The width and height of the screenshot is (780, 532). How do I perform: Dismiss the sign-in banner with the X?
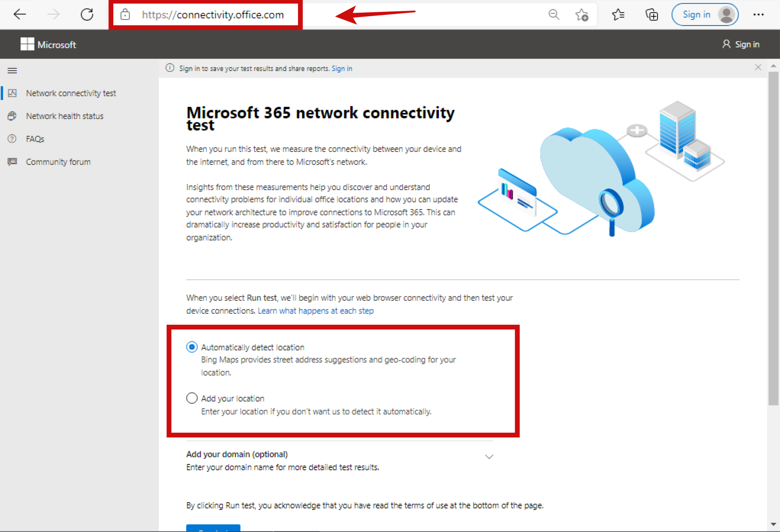[758, 68]
